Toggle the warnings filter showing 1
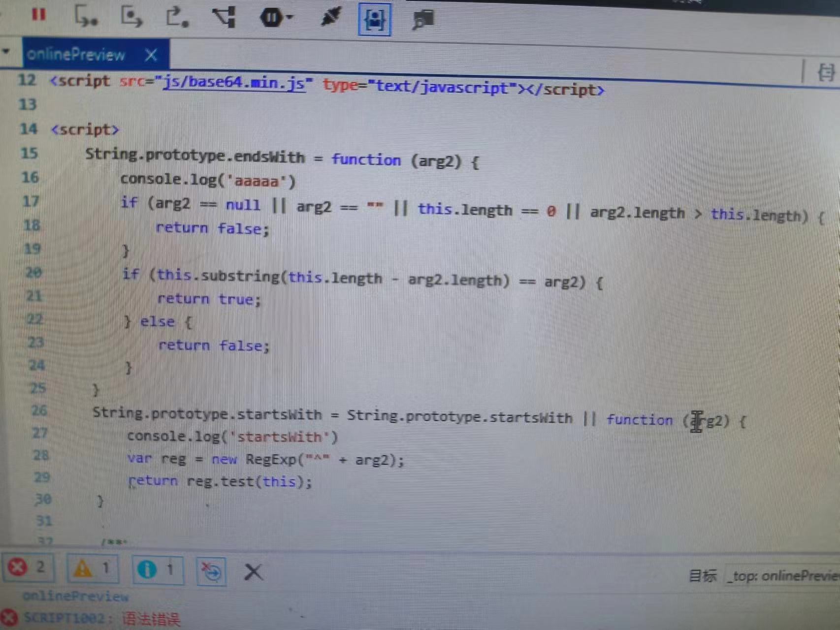Viewport: 840px width, 630px height. click(92, 568)
